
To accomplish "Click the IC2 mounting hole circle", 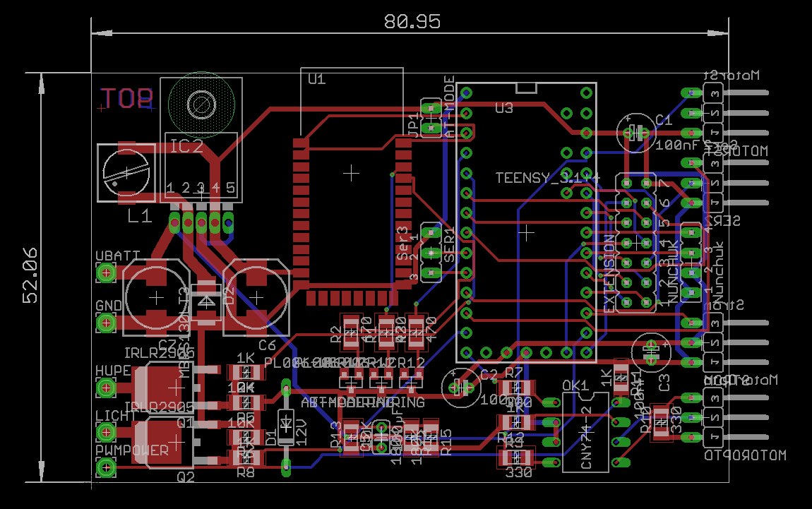I will point(201,104).
